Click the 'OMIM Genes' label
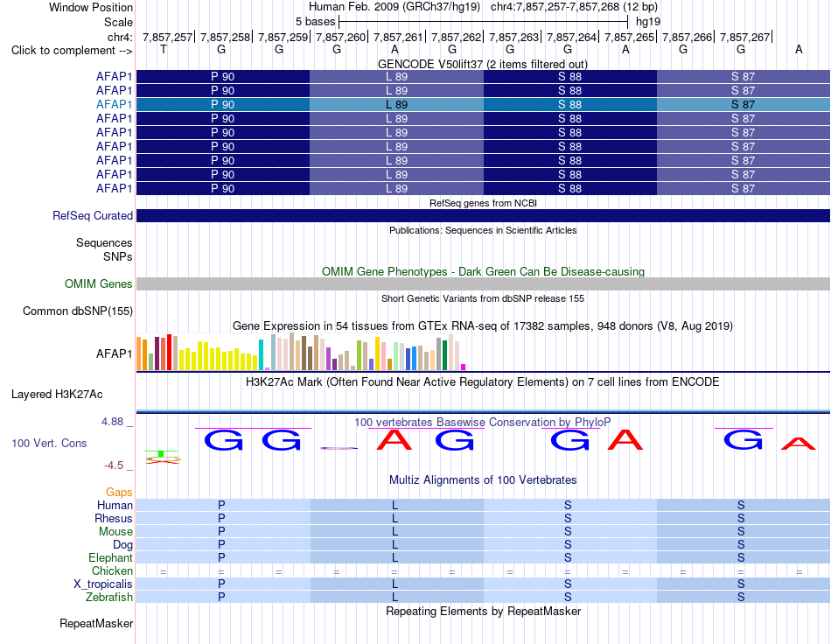 click(x=99, y=284)
